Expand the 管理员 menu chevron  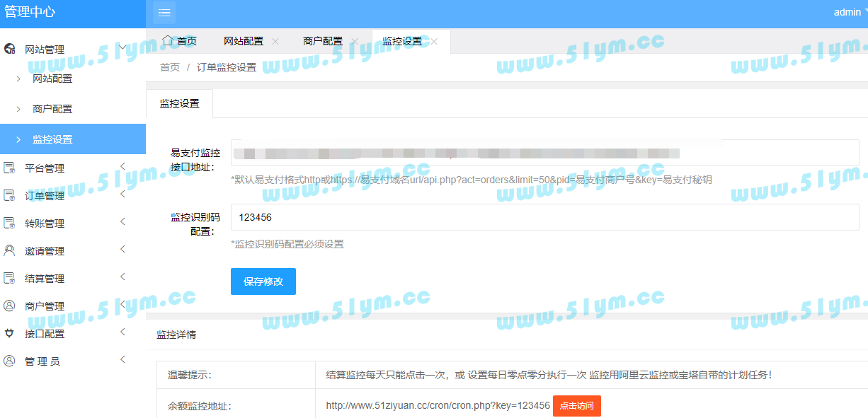[x=122, y=359]
